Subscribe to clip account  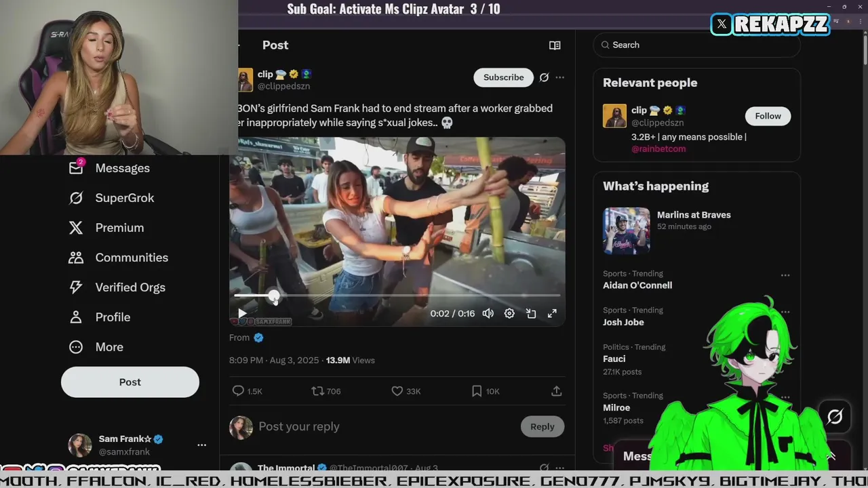click(503, 77)
